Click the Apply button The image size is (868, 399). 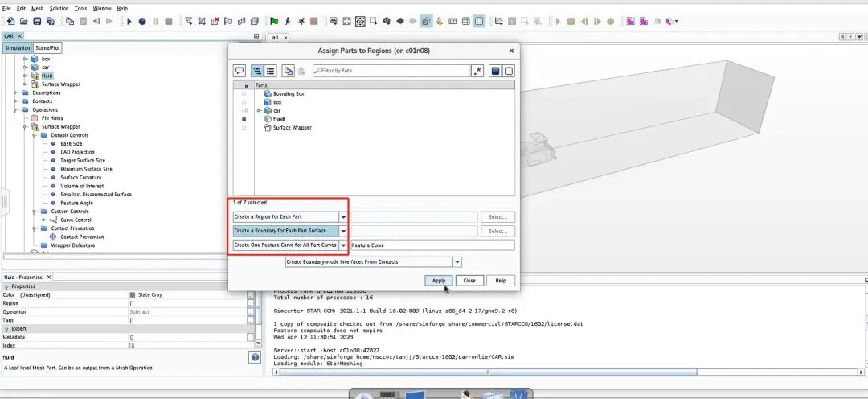click(x=439, y=281)
